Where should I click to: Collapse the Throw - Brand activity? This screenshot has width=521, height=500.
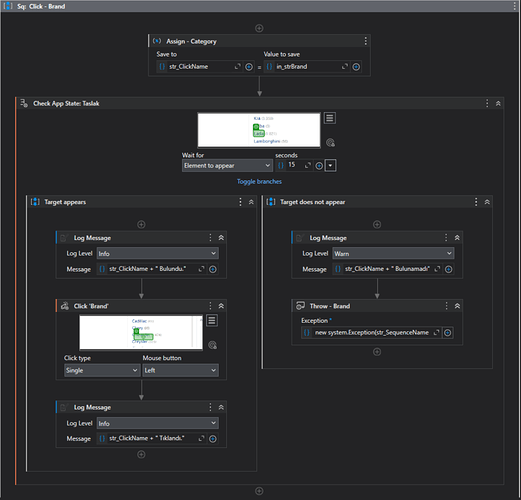pos(457,306)
